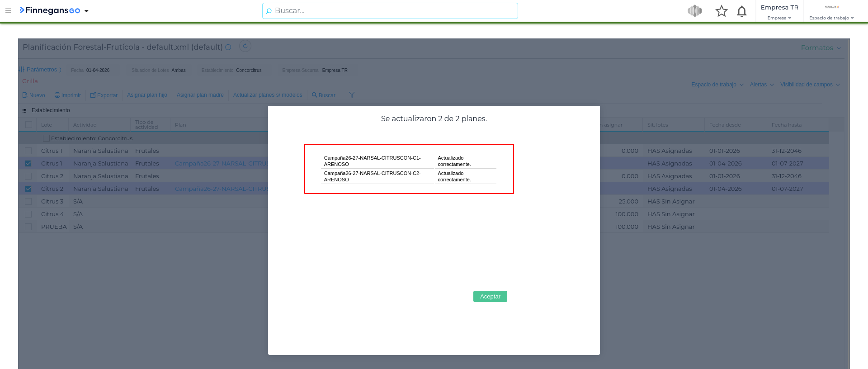
Task: Open the Parámetros panel
Action: (41, 70)
